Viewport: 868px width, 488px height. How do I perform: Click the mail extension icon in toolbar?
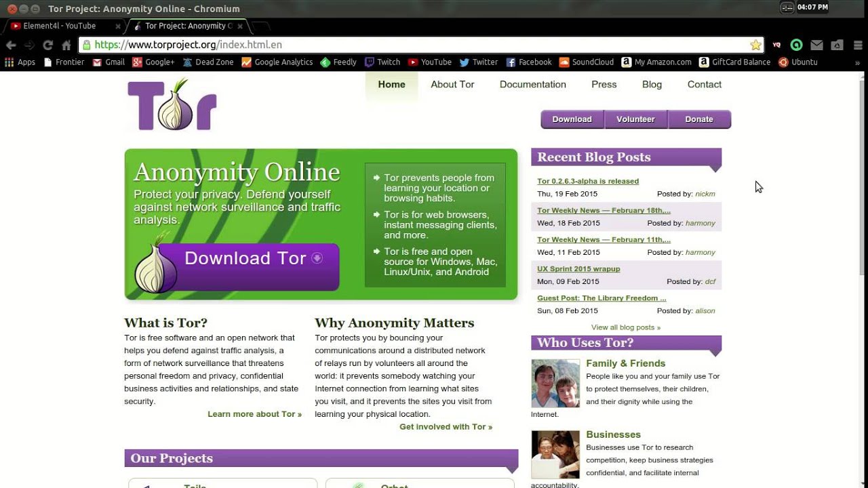(x=817, y=45)
